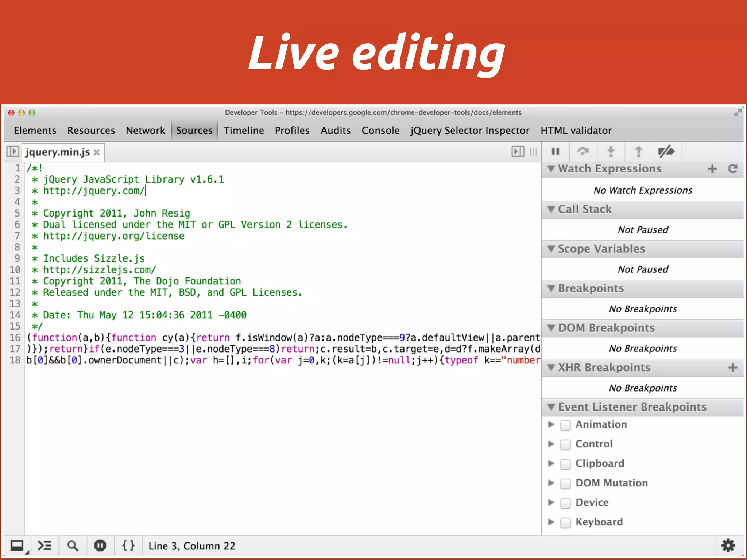Add an XHR breakpoint with plus
This screenshot has width=747, height=560.
pos(733,367)
